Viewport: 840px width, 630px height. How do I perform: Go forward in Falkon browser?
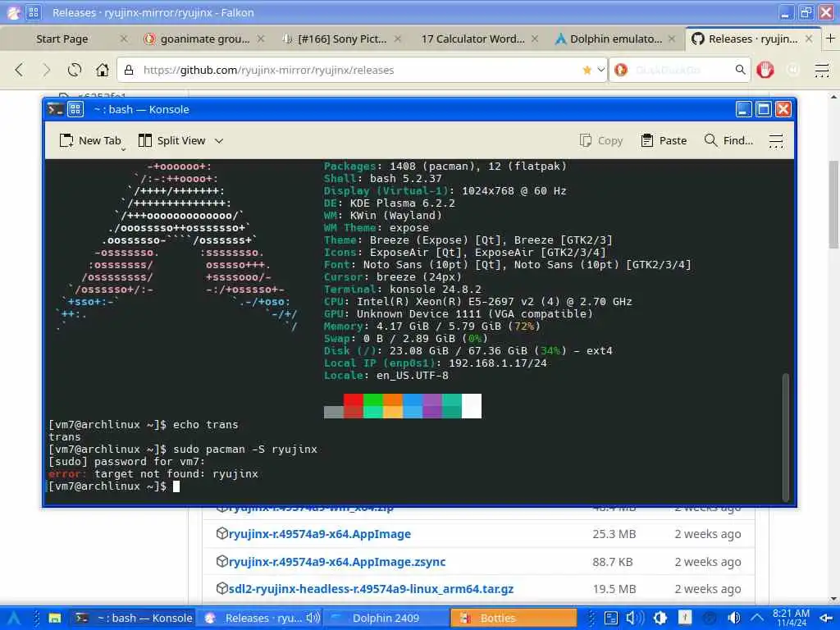click(46, 70)
